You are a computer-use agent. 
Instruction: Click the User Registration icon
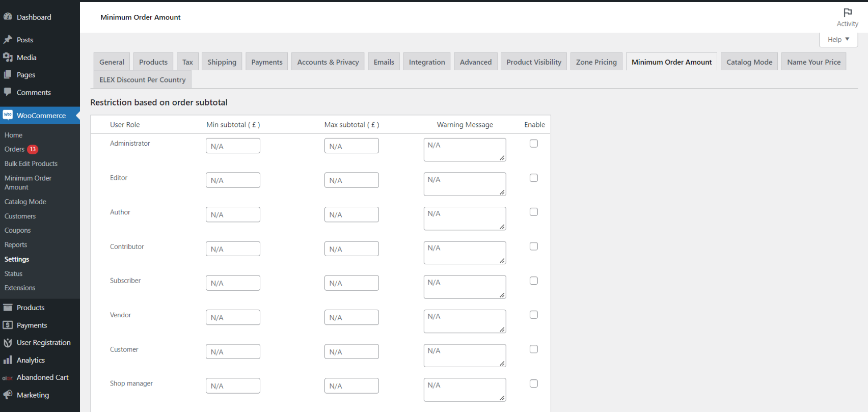tap(8, 343)
